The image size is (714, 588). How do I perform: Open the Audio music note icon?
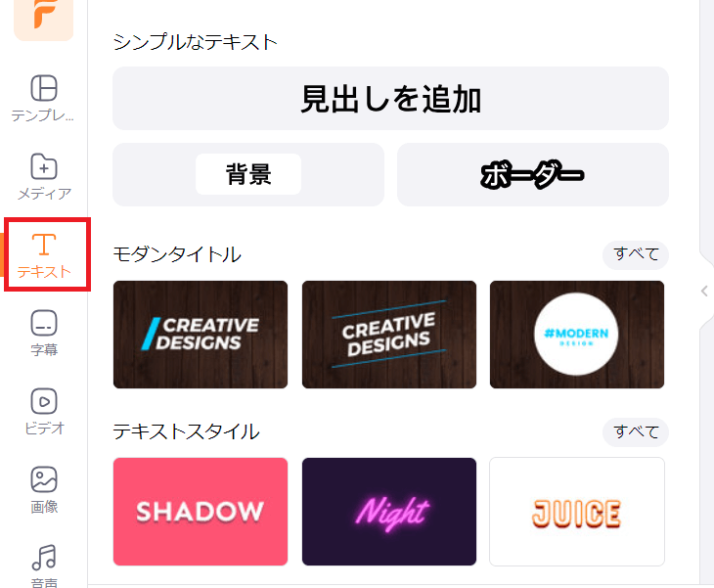(44, 565)
